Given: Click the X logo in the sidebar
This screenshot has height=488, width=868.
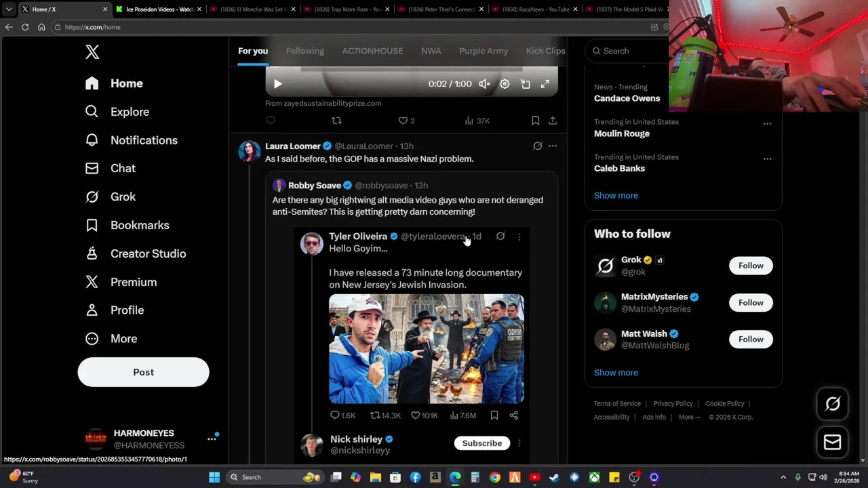Looking at the screenshot, I should pos(92,52).
